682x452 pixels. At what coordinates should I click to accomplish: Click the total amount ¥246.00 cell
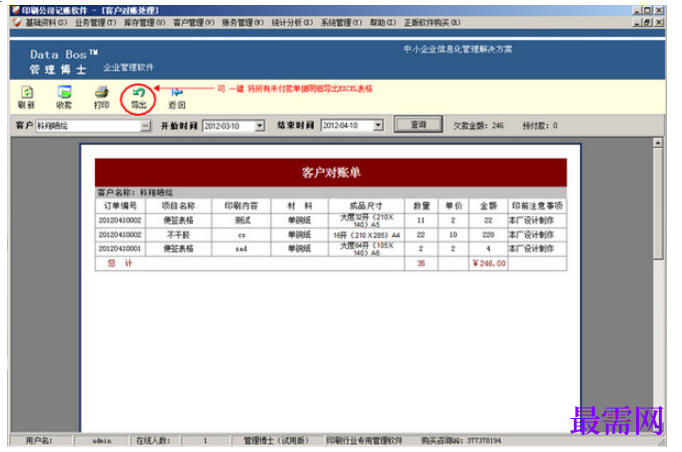tap(488, 263)
